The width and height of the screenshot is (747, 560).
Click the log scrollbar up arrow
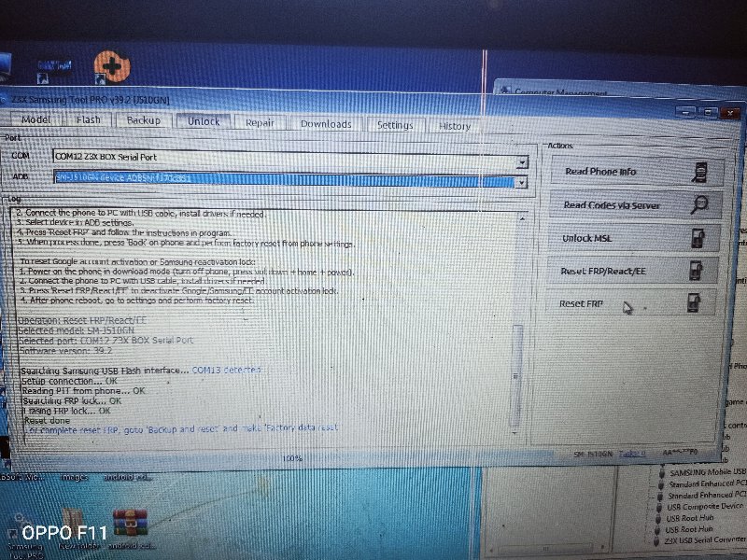pyautogui.click(x=523, y=218)
